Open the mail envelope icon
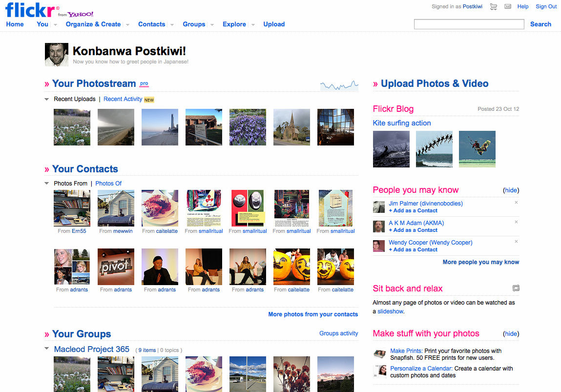 point(507,6)
